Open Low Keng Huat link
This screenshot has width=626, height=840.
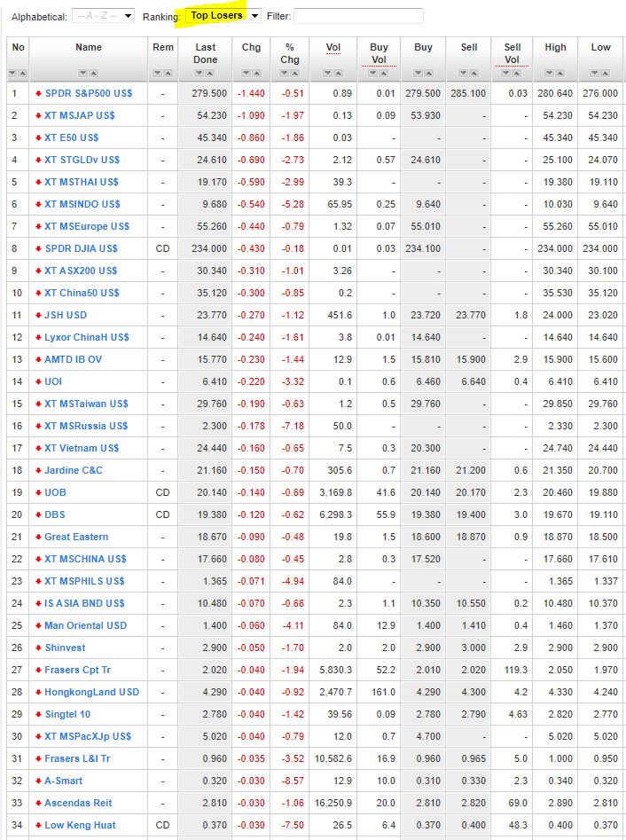click(80, 825)
